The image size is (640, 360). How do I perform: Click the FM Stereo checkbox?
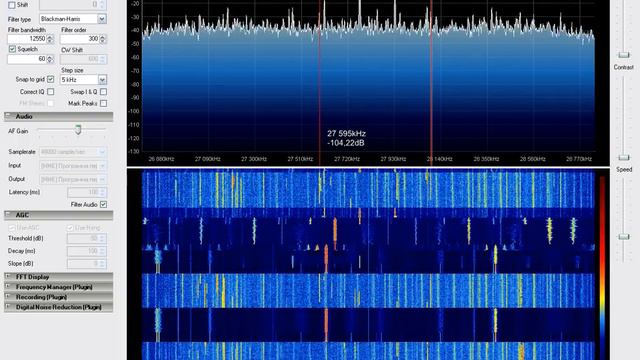(x=51, y=103)
